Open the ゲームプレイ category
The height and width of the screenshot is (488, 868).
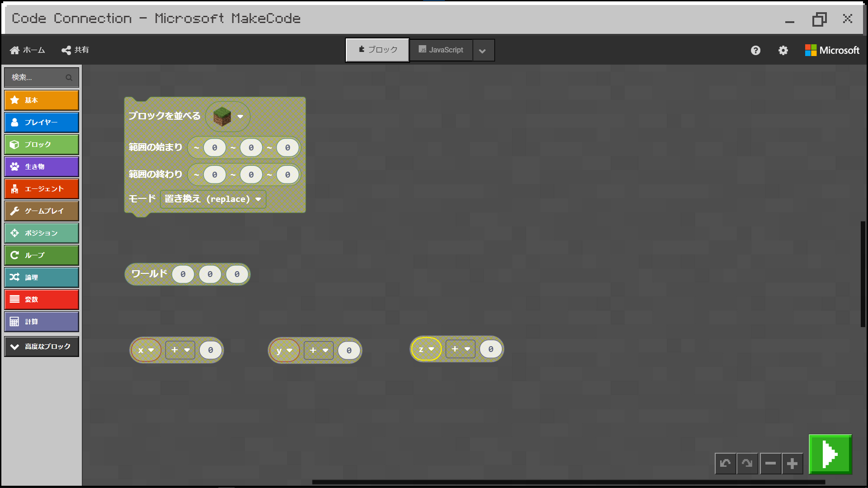coord(42,211)
